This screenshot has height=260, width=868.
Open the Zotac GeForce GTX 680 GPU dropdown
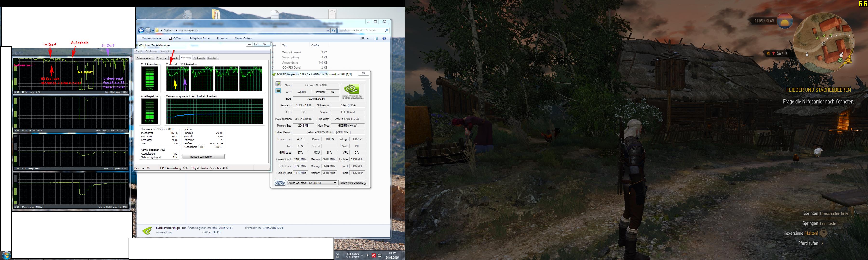pos(312,183)
